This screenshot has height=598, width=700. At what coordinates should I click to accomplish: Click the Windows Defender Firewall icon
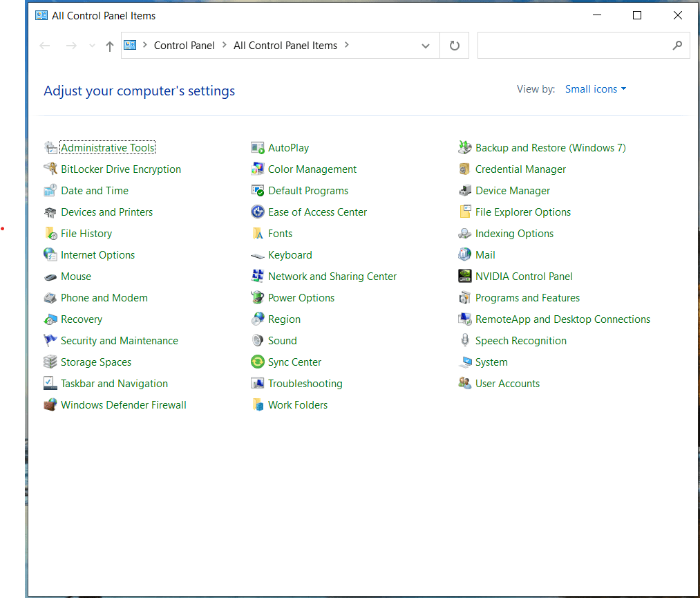50,405
